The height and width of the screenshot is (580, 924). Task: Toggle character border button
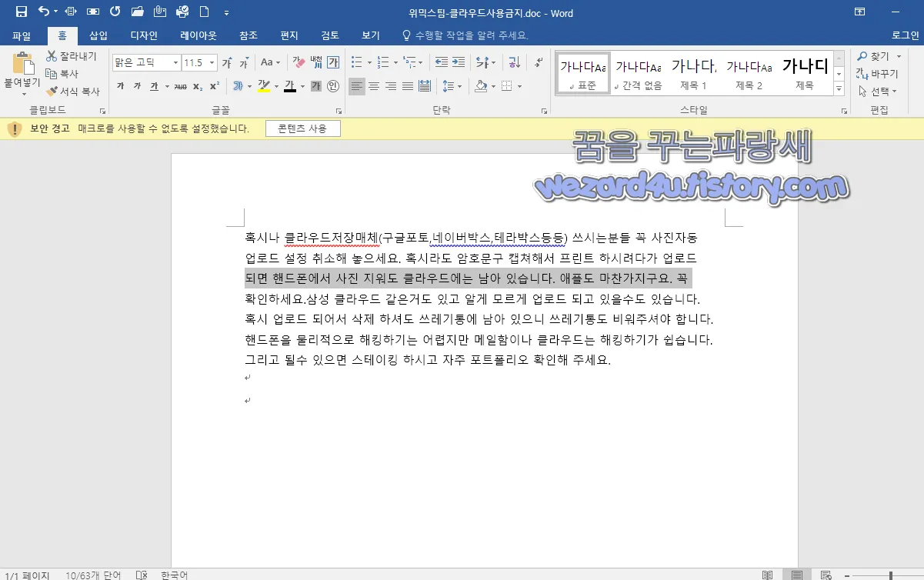pos(333,62)
